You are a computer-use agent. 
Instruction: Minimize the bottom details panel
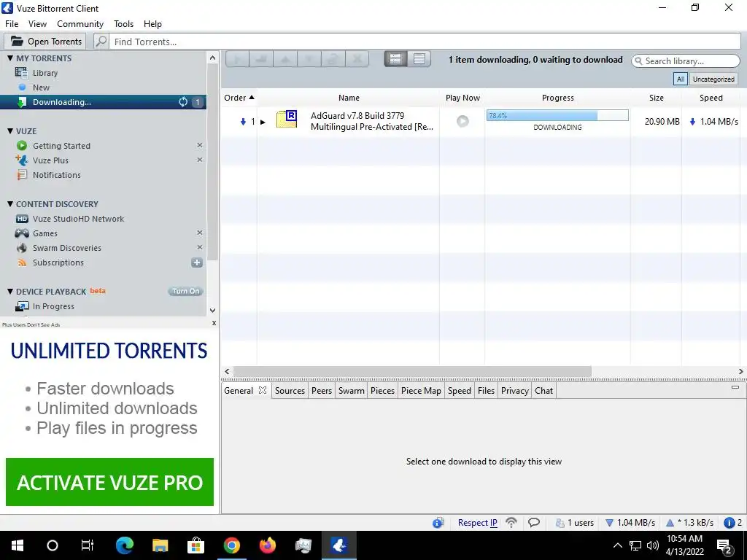click(735, 387)
